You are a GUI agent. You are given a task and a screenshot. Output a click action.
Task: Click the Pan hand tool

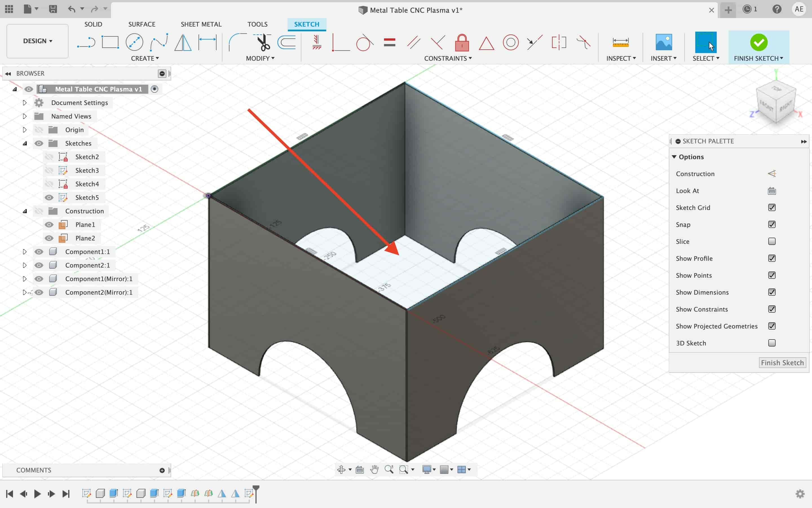[374, 469]
